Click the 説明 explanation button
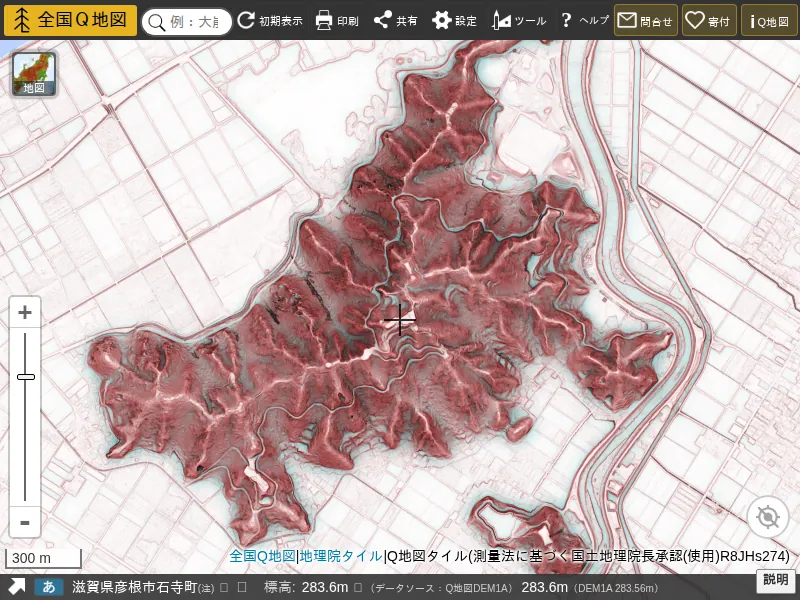 (776, 580)
